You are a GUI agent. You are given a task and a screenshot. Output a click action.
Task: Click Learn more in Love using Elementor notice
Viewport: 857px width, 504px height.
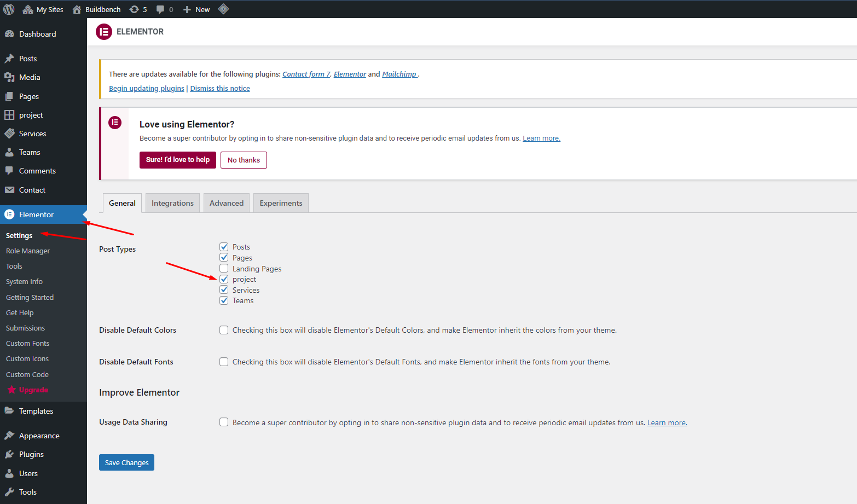[x=541, y=138]
